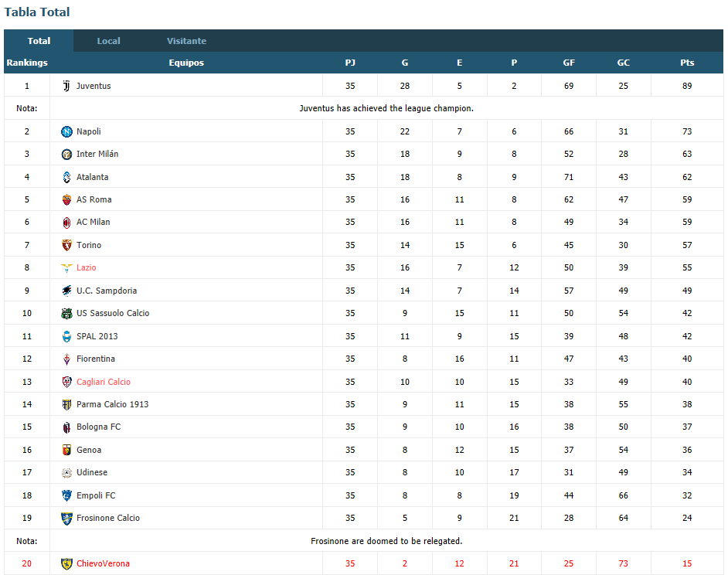Click the GF column header
Viewport: 728px width, 575px height.
(x=569, y=63)
